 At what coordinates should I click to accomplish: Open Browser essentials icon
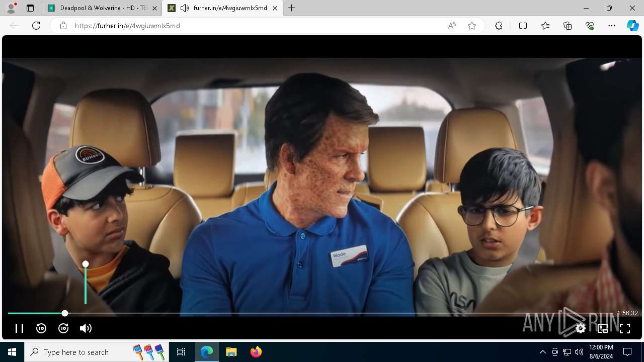coord(590,26)
